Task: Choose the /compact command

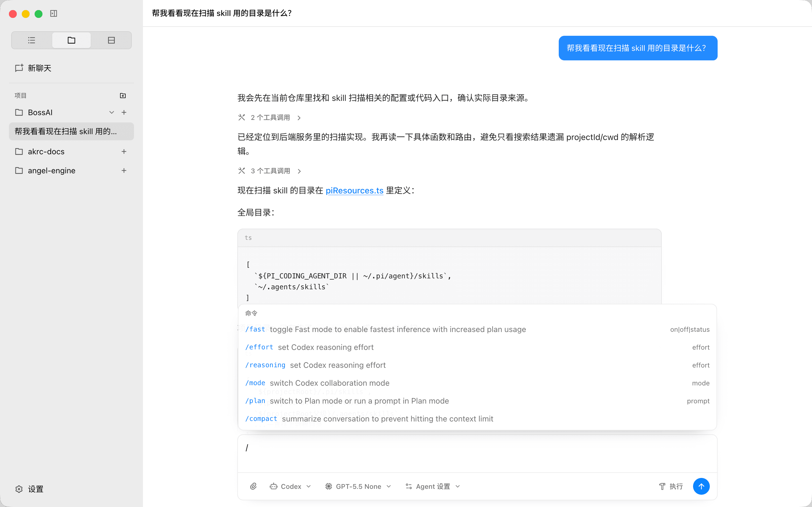Action: (x=477, y=419)
